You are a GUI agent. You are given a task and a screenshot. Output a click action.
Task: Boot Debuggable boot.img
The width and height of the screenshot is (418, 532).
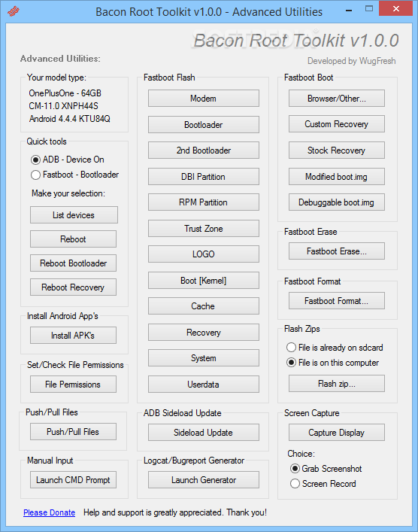click(x=337, y=202)
